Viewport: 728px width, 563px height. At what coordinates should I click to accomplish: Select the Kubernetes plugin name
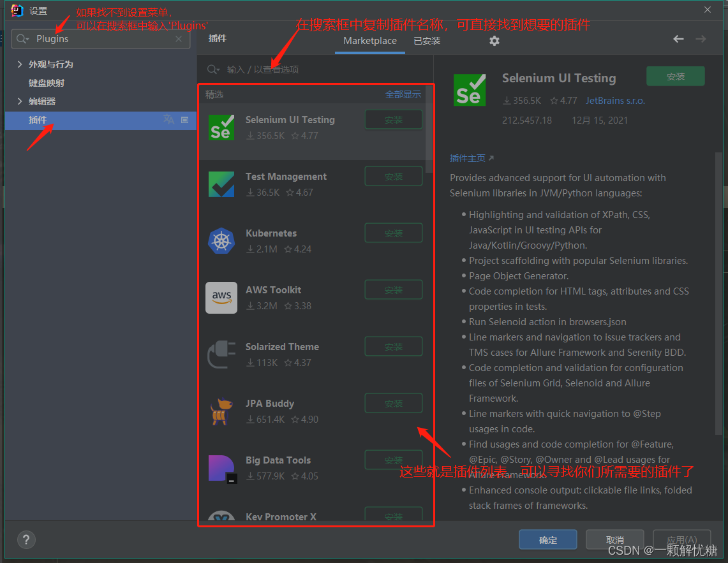tap(271, 233)
